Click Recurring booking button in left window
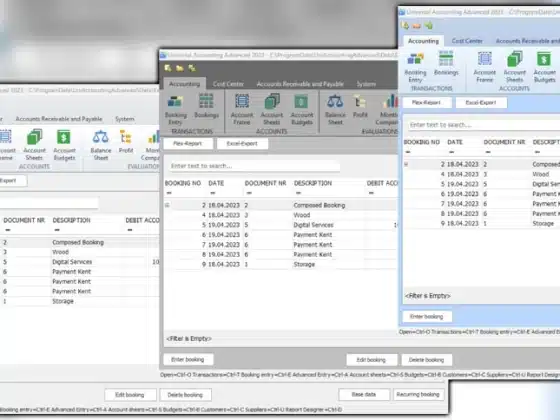The image size is (560, 420). 418,394
